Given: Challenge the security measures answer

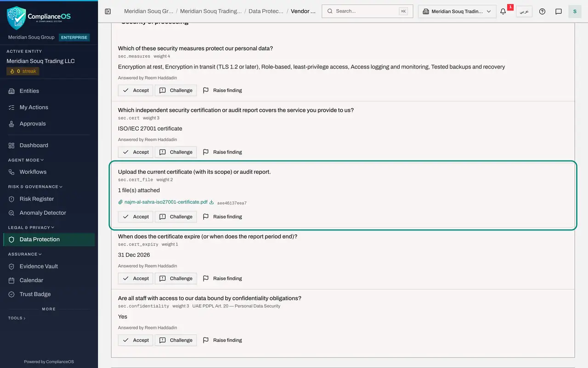Looking at the screenshot, I should tap(176, 90).
